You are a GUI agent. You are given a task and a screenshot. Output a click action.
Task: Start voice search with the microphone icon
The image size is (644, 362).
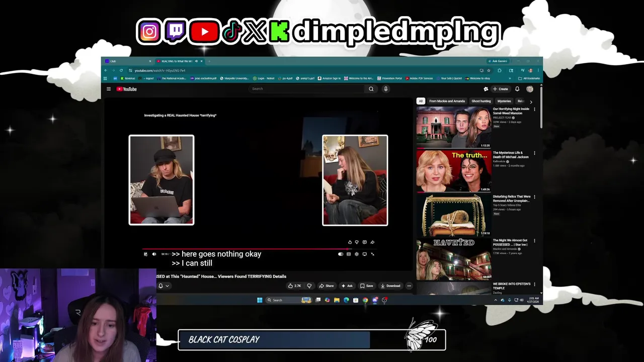coord(386,89)
